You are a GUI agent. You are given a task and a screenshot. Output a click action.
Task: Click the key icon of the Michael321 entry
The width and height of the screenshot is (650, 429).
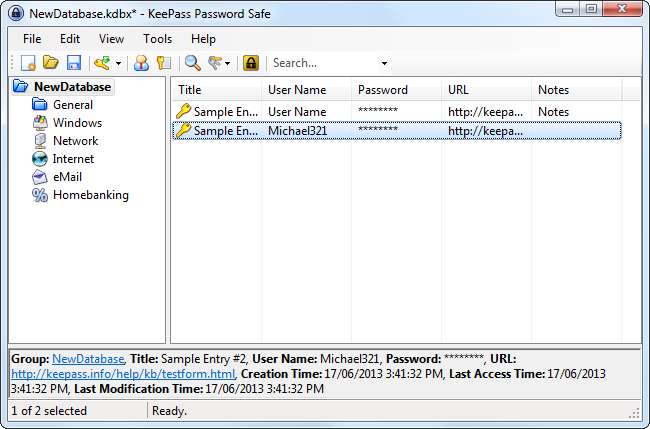(x=183, y=131)
